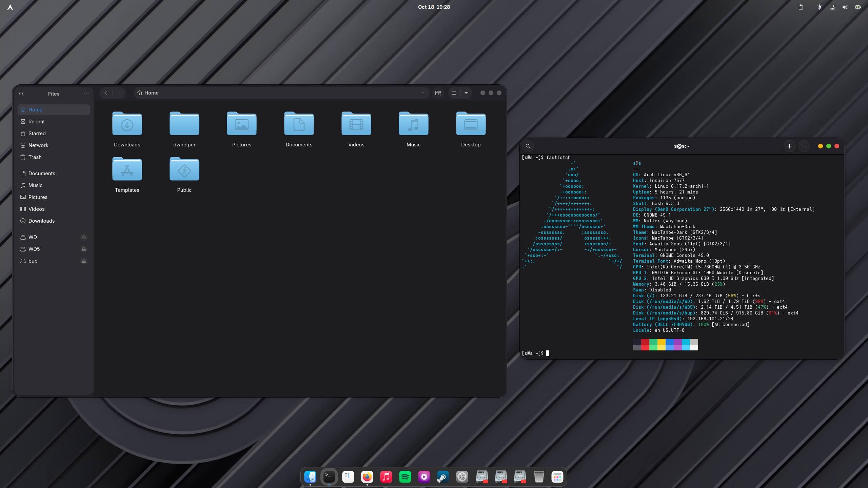Screen dimensions: 868x488
Task: Open Firefox from the dock
Action: point(367,477)
